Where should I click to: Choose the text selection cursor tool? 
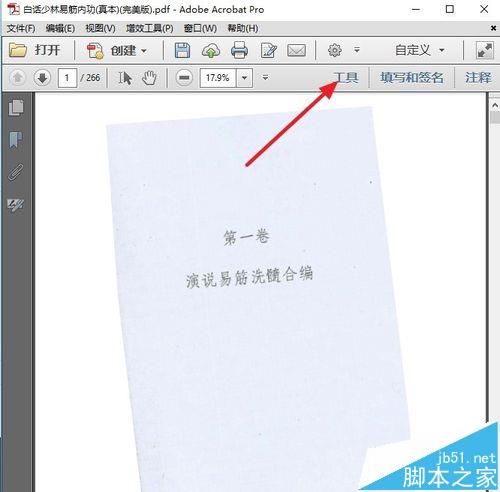[x=125, y=78]
